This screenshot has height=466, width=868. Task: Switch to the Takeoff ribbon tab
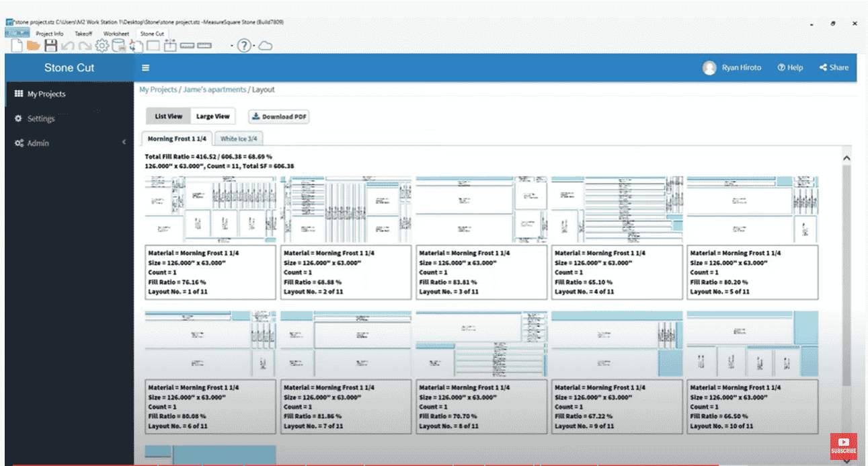(83, 33)
